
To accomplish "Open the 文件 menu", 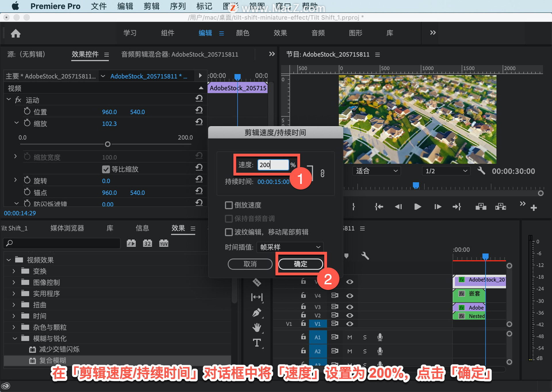I will (99, 6).
